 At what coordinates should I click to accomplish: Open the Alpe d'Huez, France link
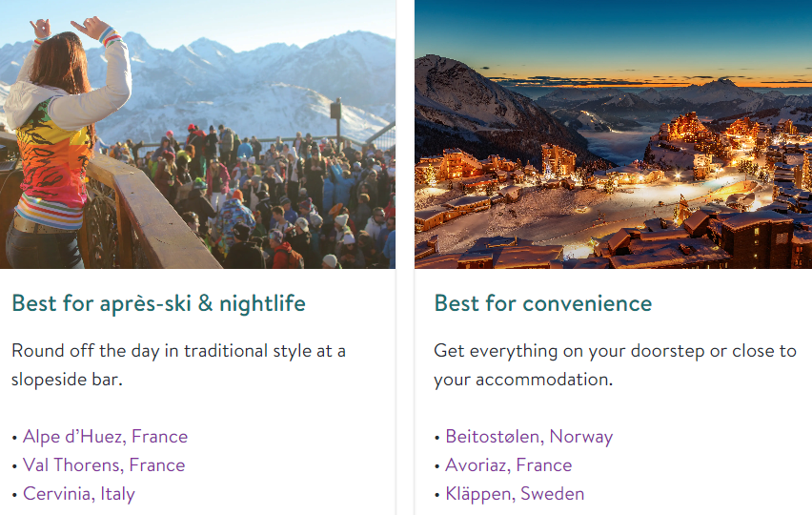point(105,437)
